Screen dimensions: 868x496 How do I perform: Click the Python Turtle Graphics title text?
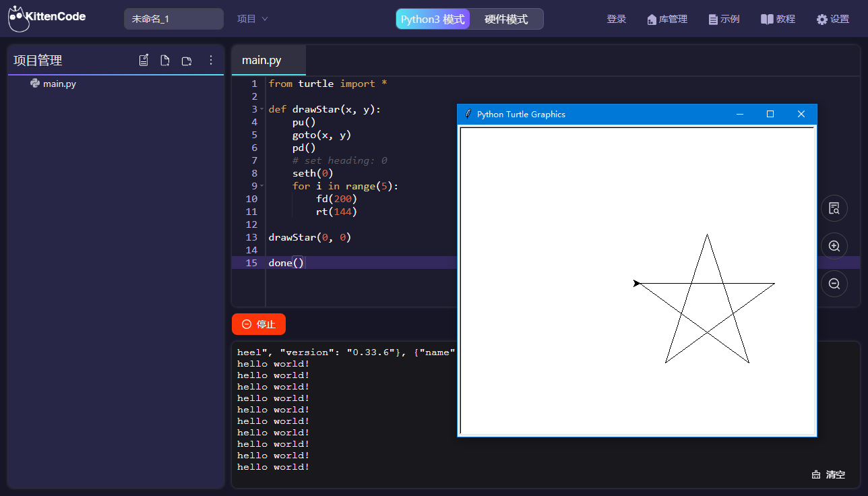click(x=521, y=114)
